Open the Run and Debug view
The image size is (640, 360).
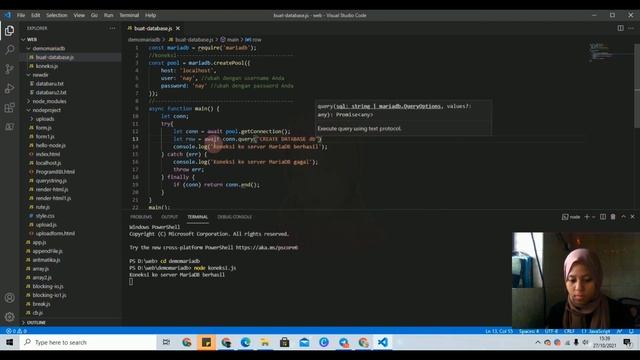[x=9, y=88]
